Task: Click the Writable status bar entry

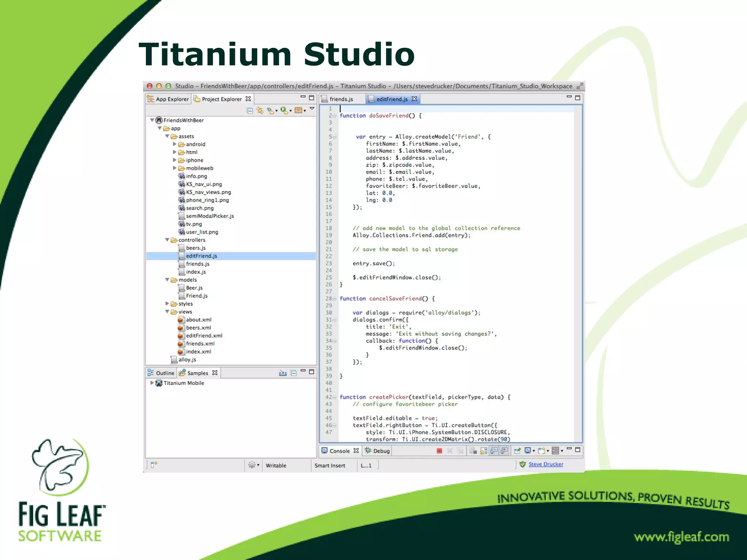Action: 276,466
